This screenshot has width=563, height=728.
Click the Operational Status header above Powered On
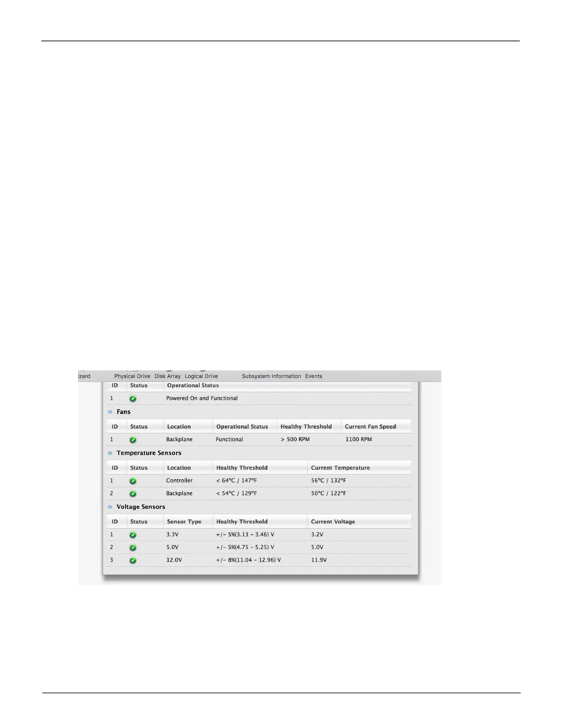click(193, 386)
